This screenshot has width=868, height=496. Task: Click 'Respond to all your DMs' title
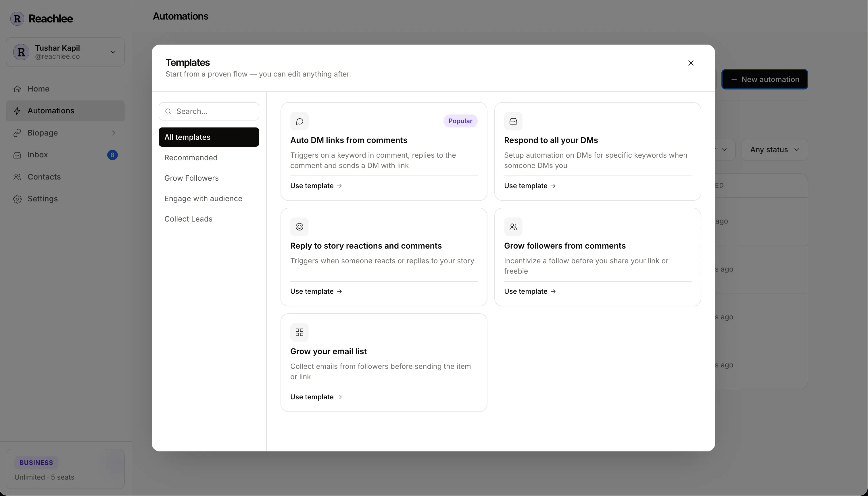click(551, 140)
